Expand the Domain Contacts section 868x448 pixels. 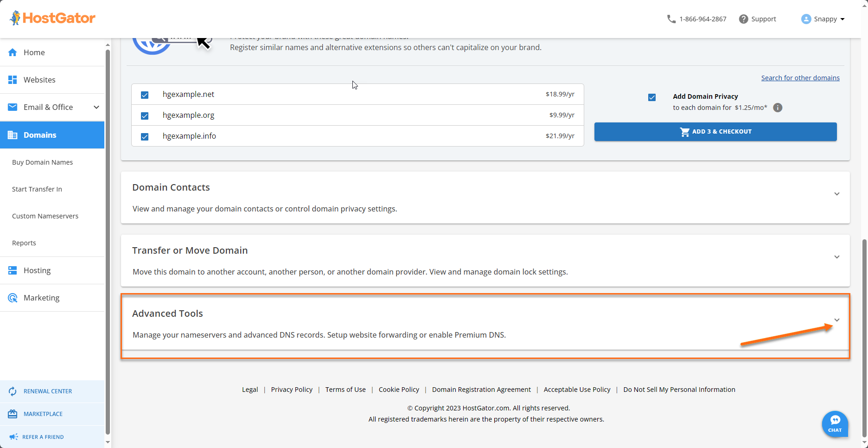(837, 194)
